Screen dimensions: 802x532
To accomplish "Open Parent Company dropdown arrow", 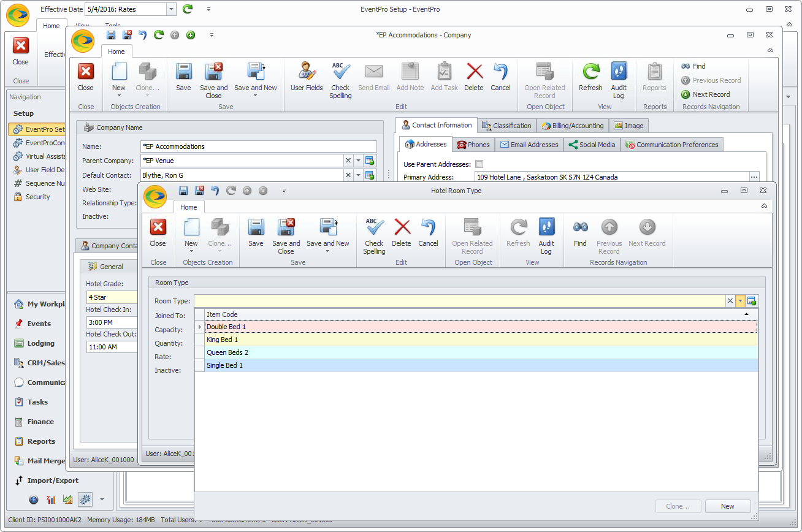I will pos(359,161).
